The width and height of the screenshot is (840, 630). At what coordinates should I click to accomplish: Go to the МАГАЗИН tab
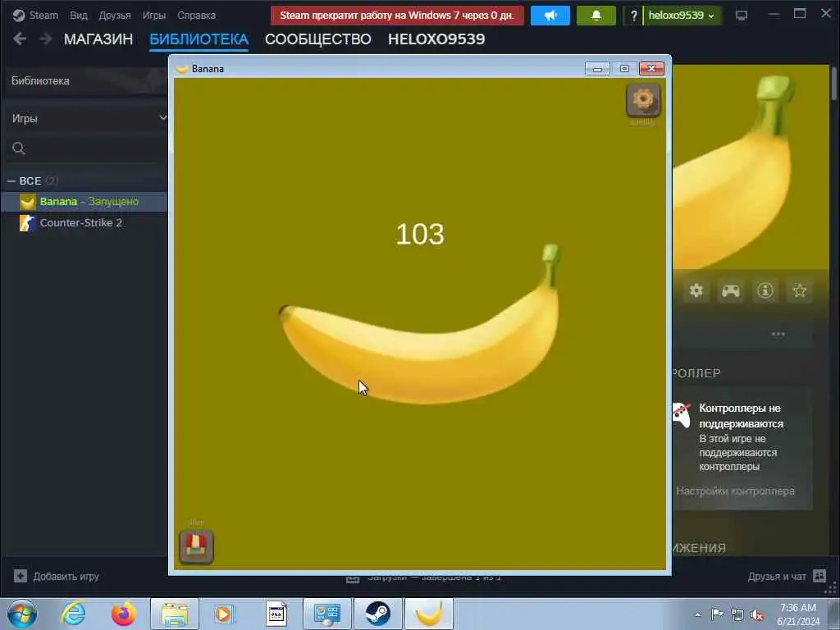[x=98, y=39]
